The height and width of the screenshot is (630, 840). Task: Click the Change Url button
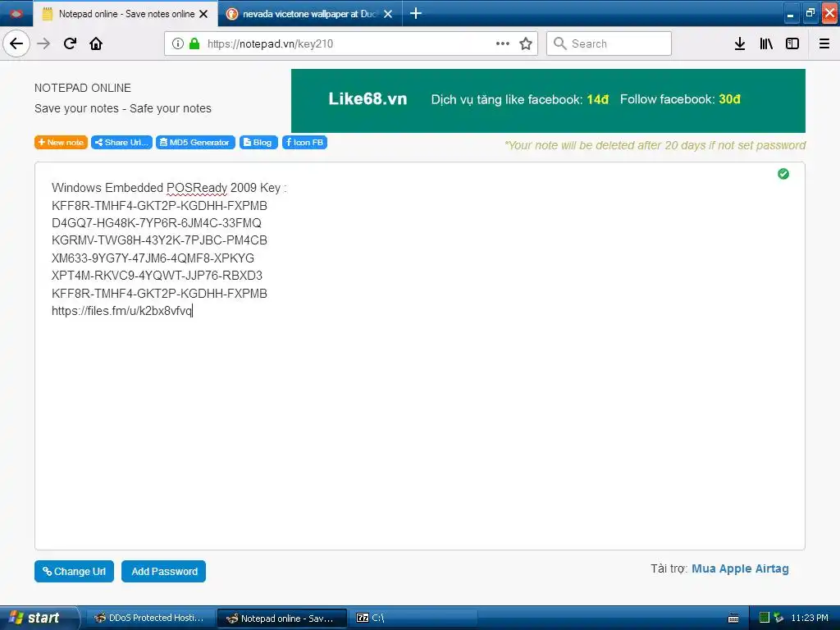[x=74, y=571]
